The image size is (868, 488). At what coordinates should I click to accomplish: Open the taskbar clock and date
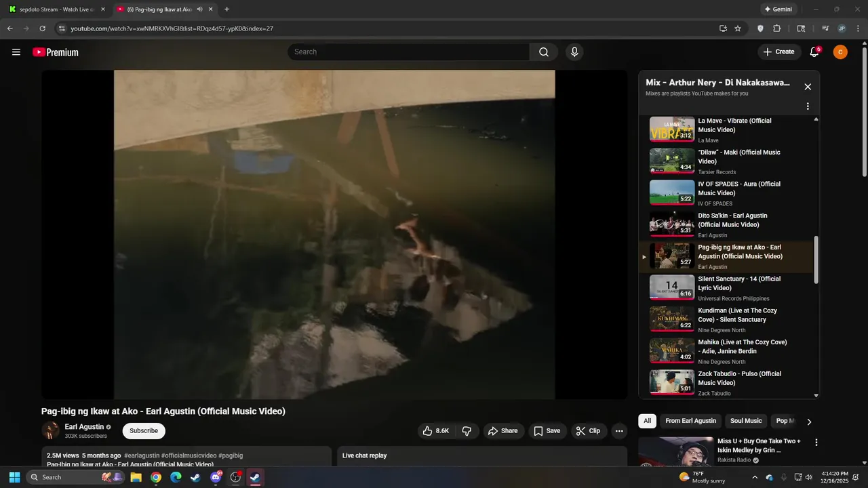pyautogui.click(x=834, y=477)
